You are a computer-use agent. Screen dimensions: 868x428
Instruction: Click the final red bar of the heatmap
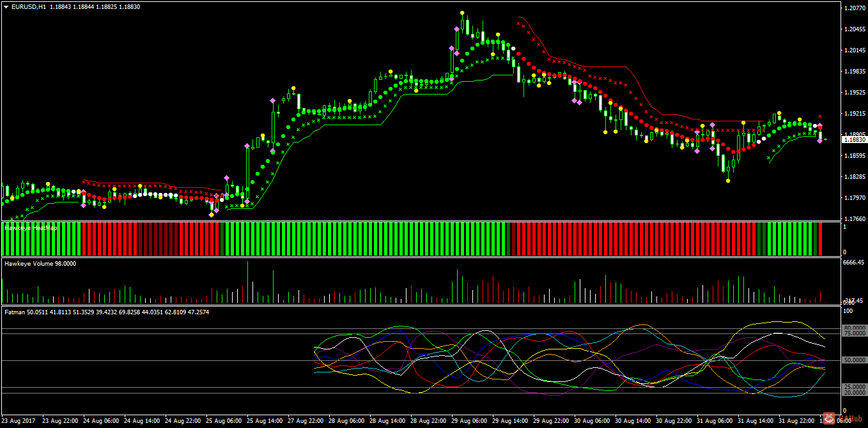point(821,239)
